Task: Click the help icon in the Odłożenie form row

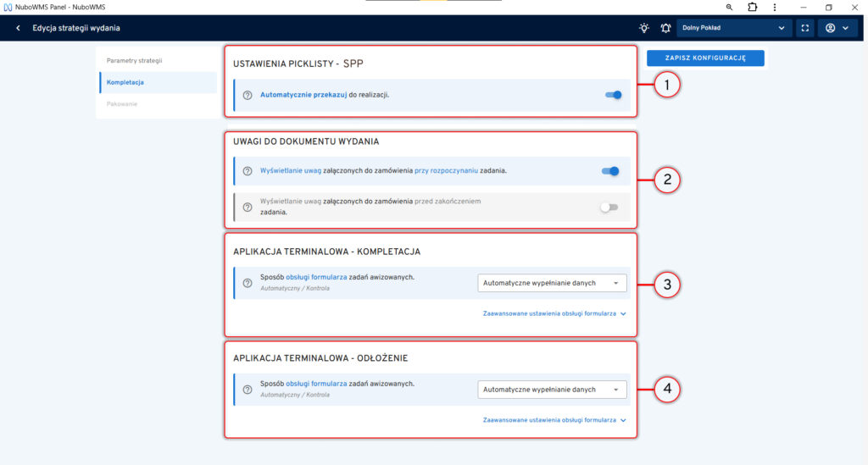Action: [x=248, y=390]
